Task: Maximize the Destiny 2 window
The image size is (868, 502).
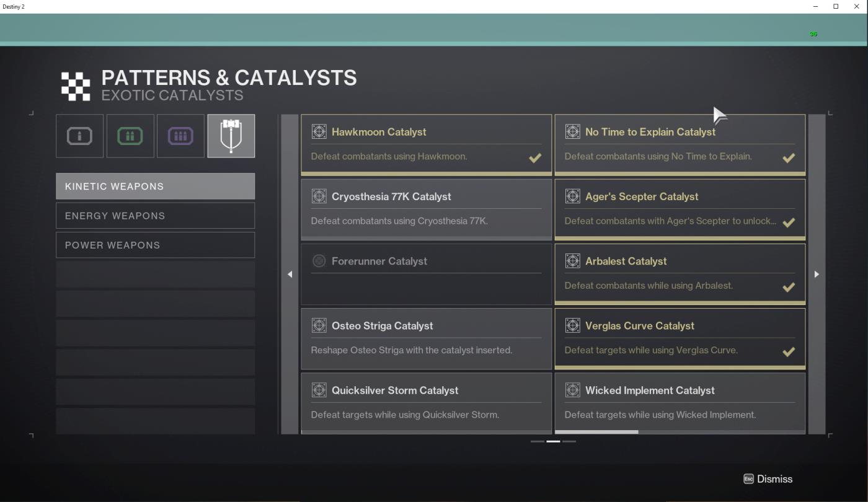Action: (836, 6)
